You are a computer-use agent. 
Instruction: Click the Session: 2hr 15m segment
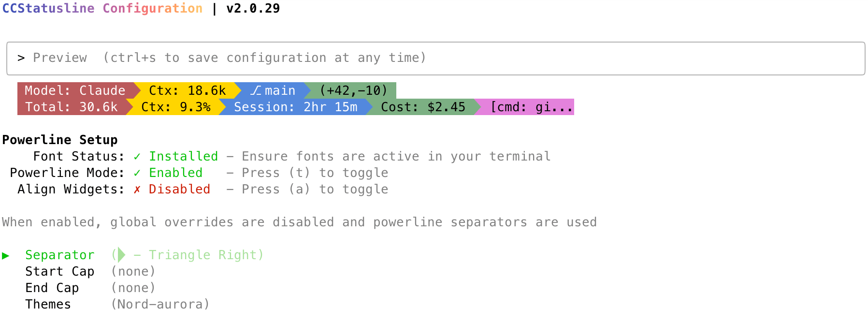click(296, 107)
